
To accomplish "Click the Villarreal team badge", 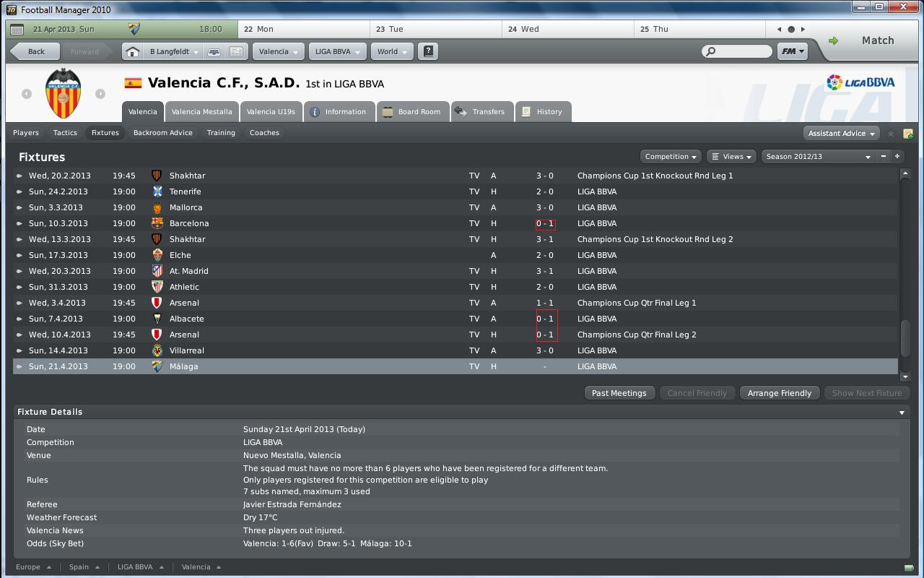I will coord(157,350).
